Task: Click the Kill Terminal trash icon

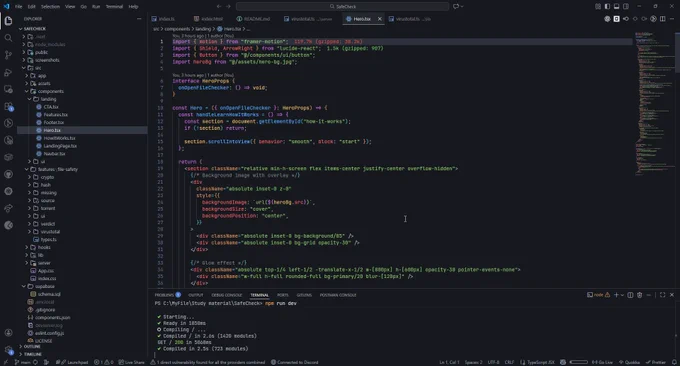Action: pyautogui.click(x=640, y=295)
